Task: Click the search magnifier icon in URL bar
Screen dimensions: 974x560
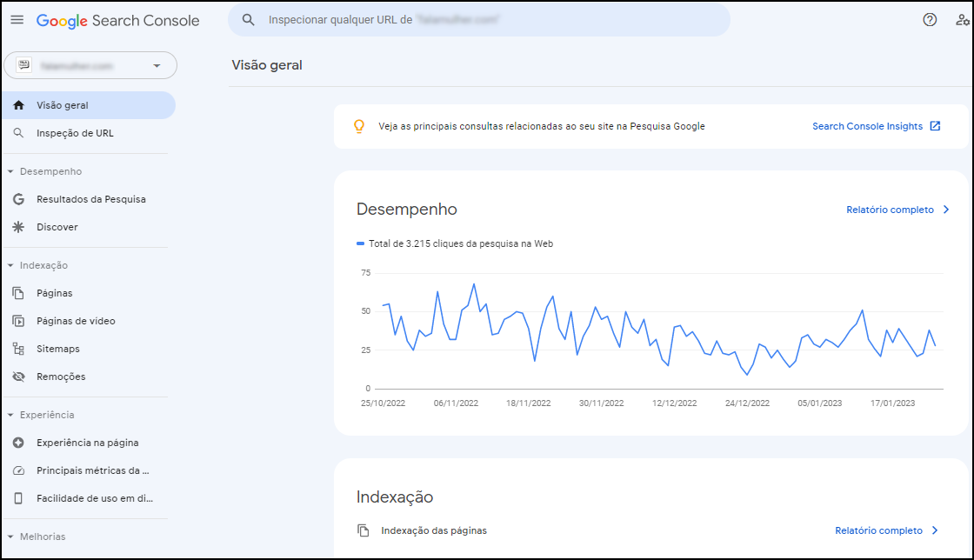Action: (249, 20)
